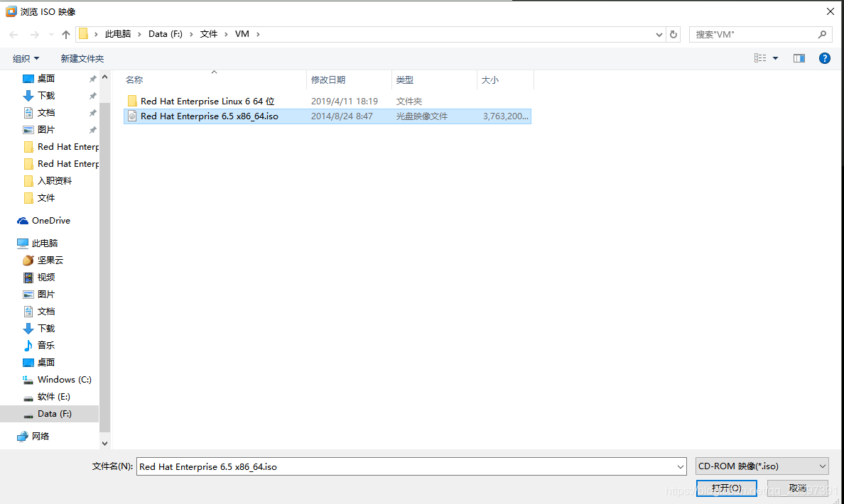Click the 光盘映像文件 type cell
The width and height of the screenshot is (844, 504).
(421, 116)
